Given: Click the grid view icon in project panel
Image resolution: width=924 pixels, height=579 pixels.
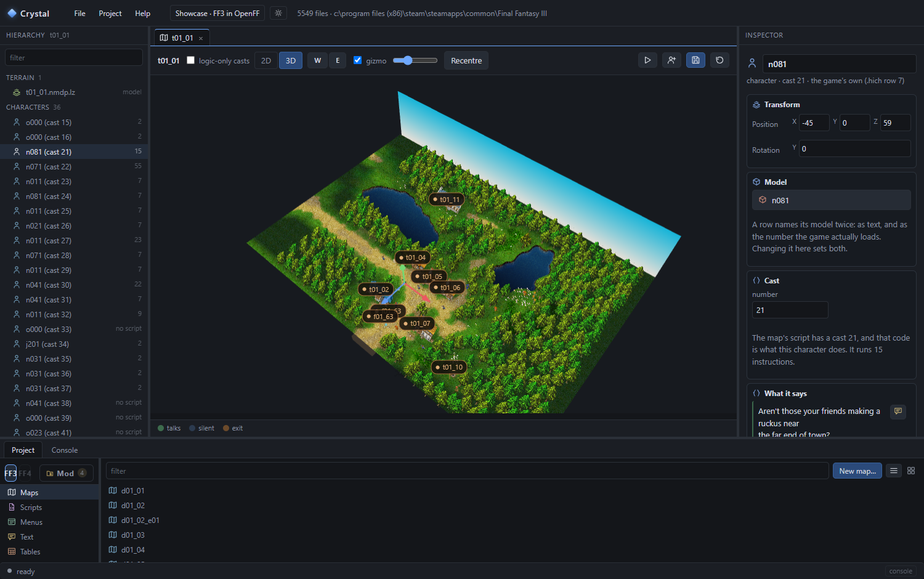Looking at the screenshot, I should coord(911,471).
